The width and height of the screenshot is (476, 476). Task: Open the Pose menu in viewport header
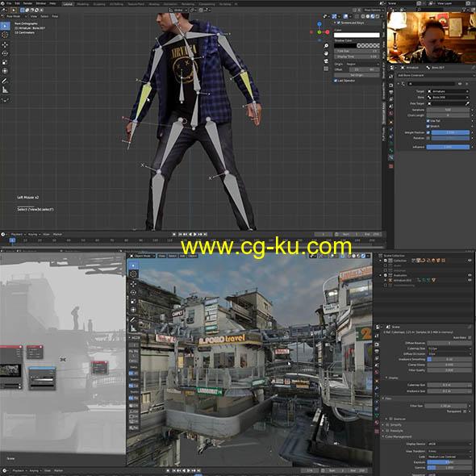55,16
